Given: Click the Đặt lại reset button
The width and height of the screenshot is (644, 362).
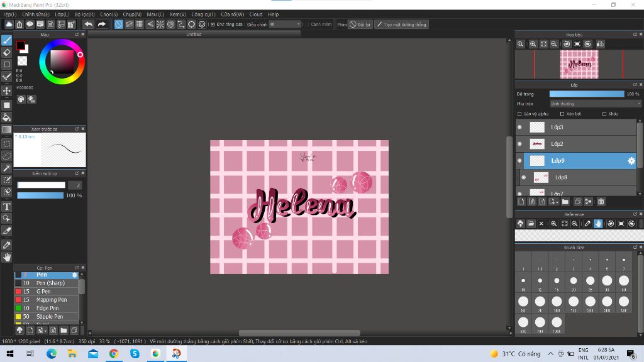Looking at the screenshot, I should pos(360,25).
